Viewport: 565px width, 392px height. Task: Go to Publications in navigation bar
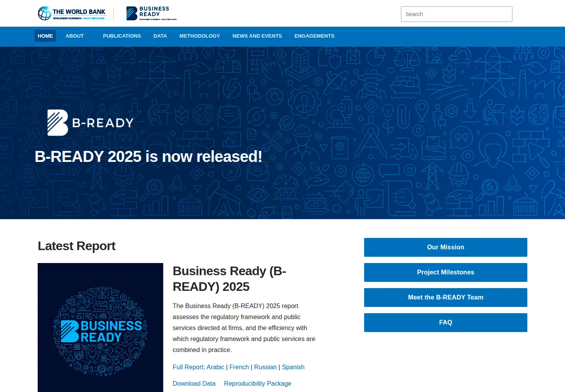pyautogui.click(x=122, y=36)
